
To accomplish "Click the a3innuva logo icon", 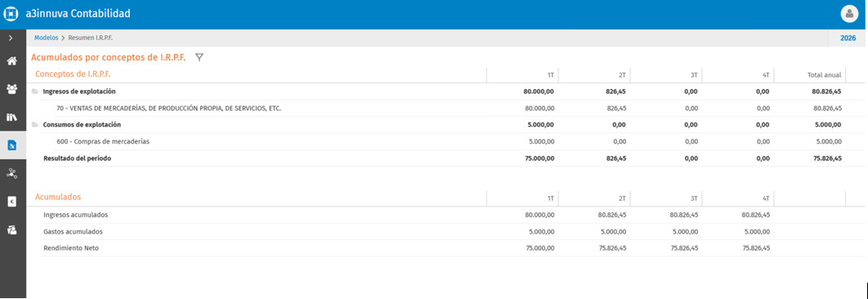I will tap(11, 14).
